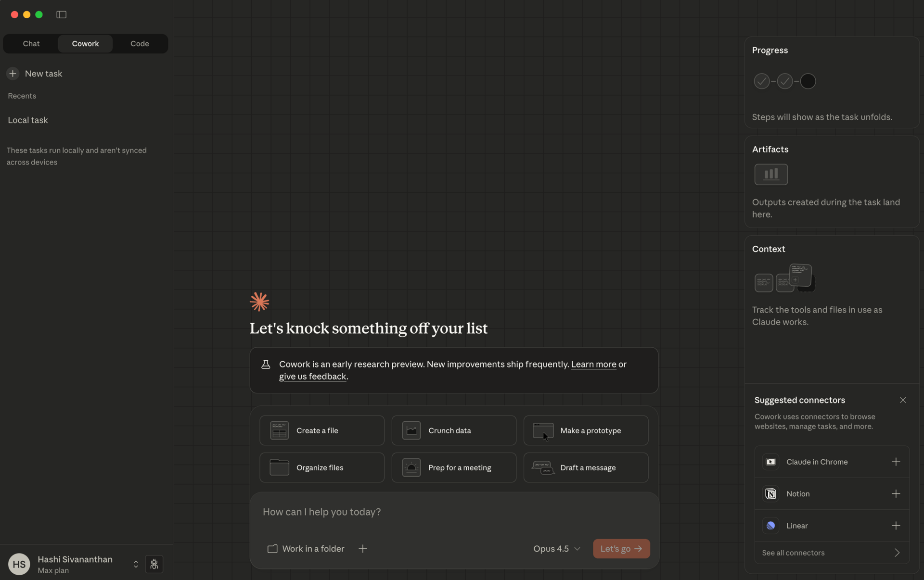Click the New task plus icon

[13, 74]
